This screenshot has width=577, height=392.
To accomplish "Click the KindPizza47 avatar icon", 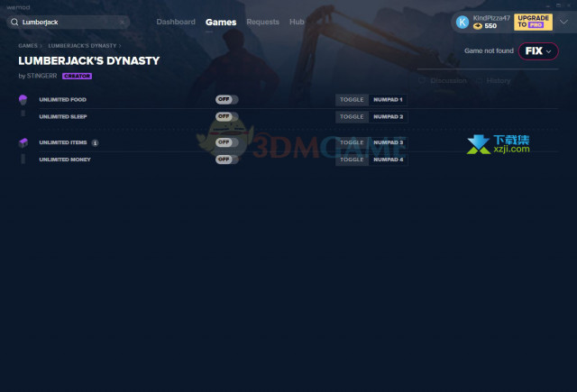I will pyautogui.click(x=463, y=22).
